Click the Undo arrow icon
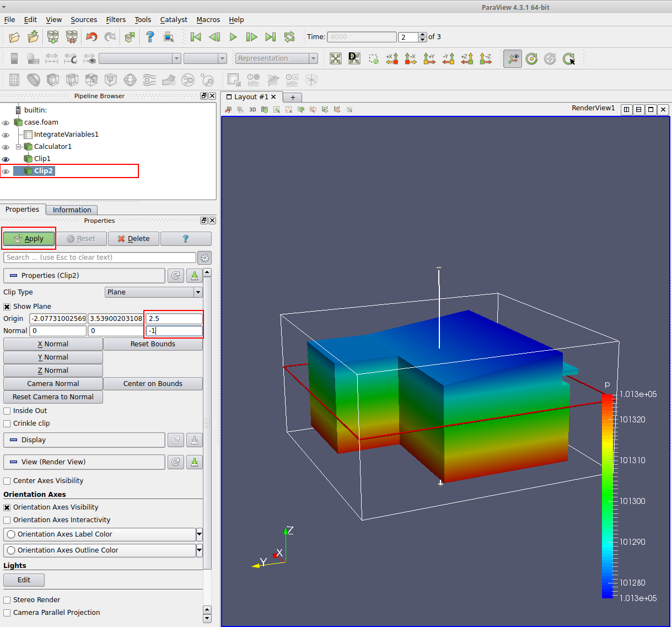The width and height of the screenshot is (672, 627). tap(92, 37)
